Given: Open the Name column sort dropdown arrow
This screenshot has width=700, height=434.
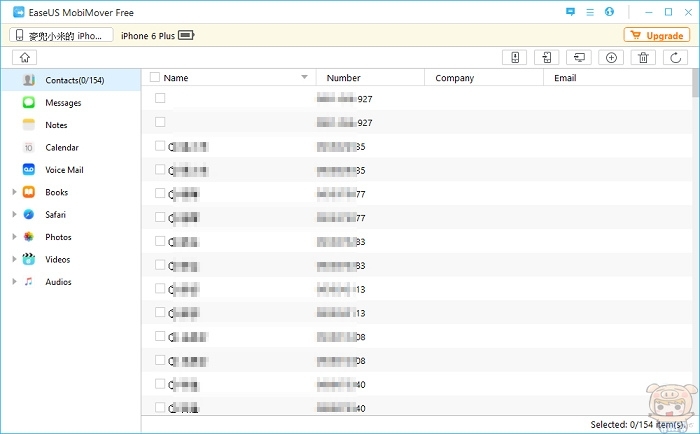Looking at the screenshot, I should (304, 77).
